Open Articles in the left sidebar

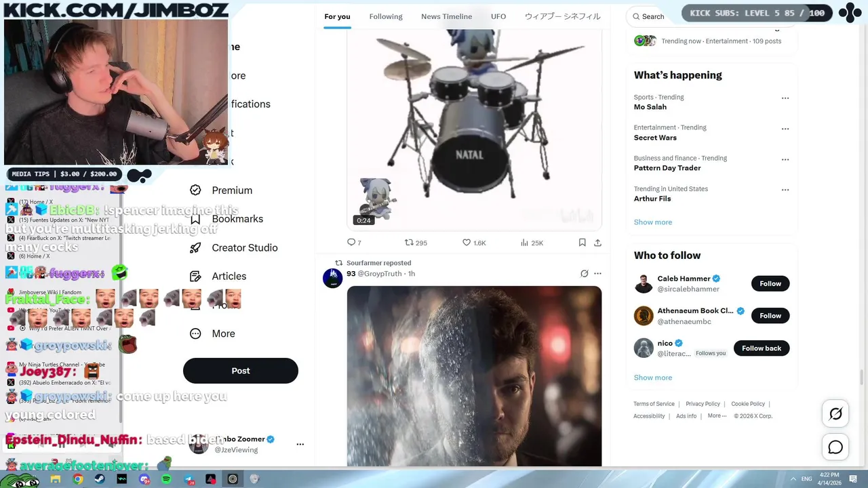pos(218,276)
